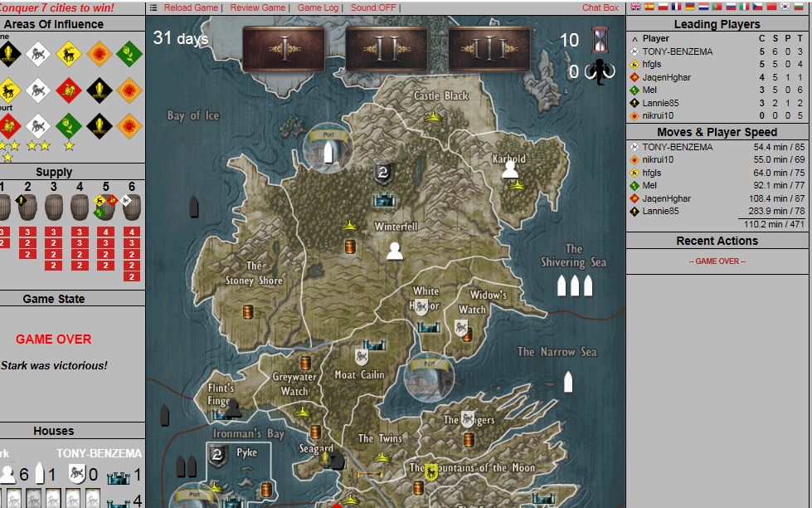The image size is (812, 508).
Task: Click the hourglass round tracker icon
Action: (x=600, y=39)
